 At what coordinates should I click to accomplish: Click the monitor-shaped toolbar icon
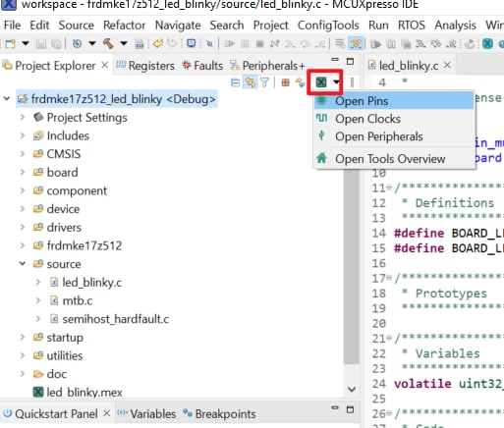(x=191, y=43)
